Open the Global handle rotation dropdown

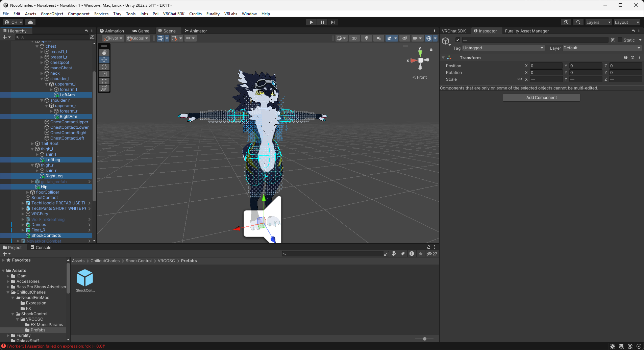138,38
